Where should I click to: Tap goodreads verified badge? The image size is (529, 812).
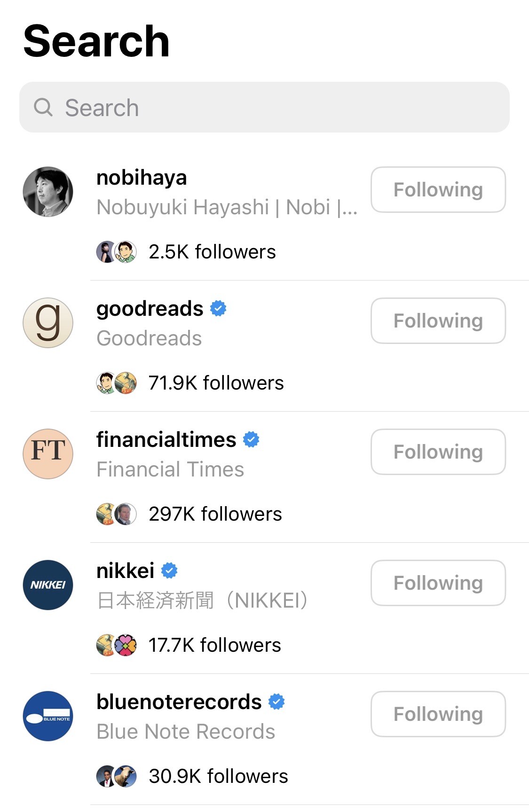[218, 309]
